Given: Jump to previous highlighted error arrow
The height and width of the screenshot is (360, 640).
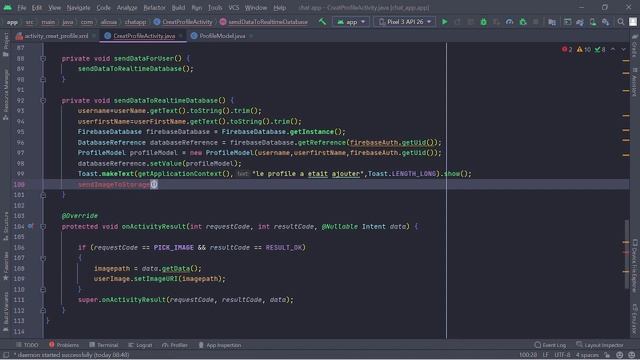Looking at the screenshot, I should coord(613,49).
